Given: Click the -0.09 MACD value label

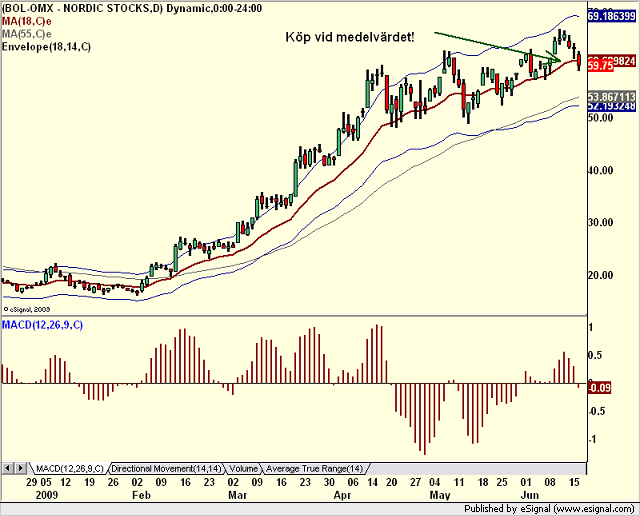Looking at the screenshot, I should click(x=599, y=388).
